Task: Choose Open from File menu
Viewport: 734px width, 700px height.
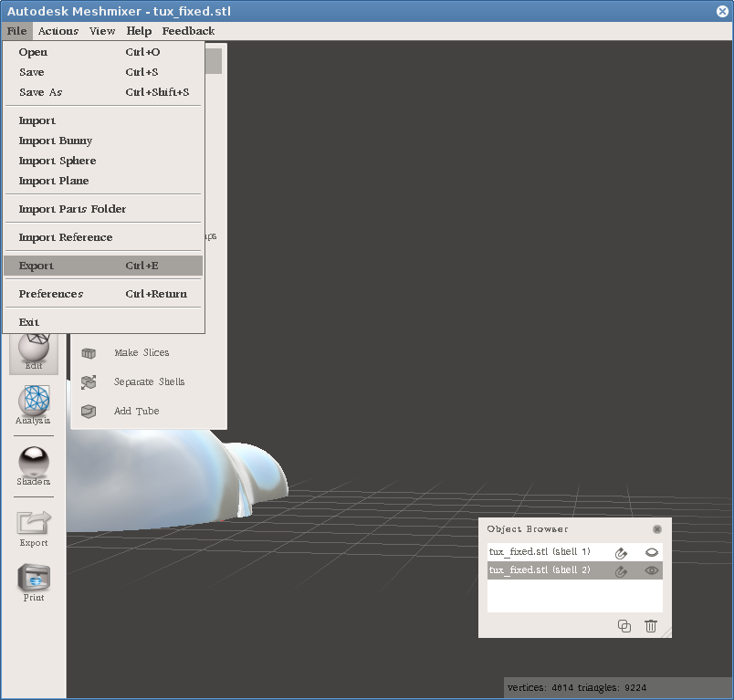Action: pyautogui.click(x=103, y=52)
